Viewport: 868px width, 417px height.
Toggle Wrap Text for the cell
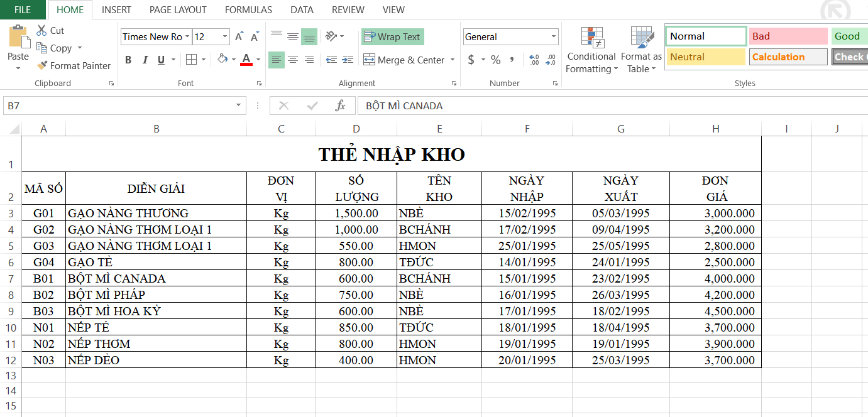(x=392, y=37)
